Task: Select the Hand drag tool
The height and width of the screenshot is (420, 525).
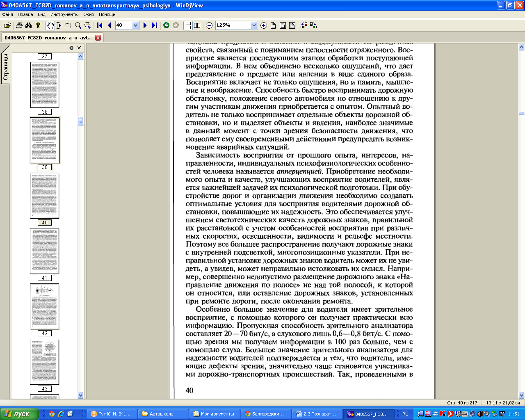Action: [x=50, y=25]
